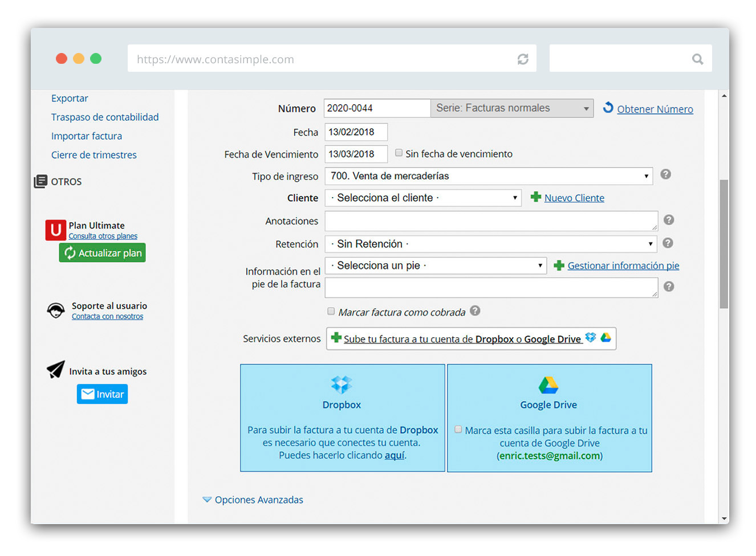This screenshot has height=556, width=756.
Task: Open the Serie: Facturas normales dropdown
Action: [512, 108]
